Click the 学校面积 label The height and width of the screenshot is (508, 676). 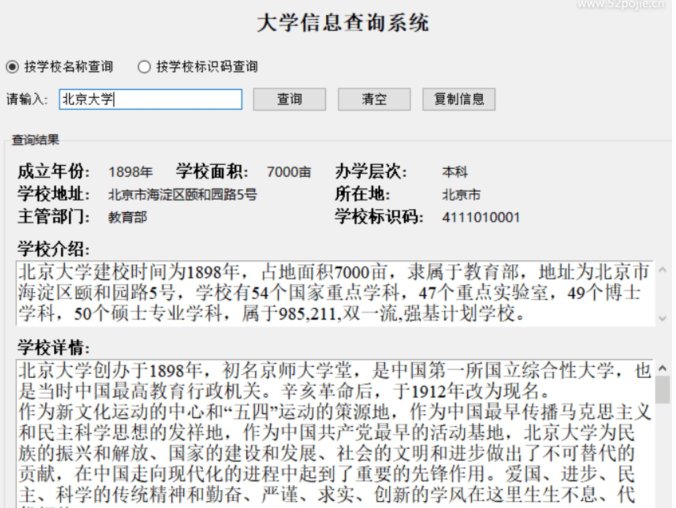pyautogui.click(x=212, y=171)
